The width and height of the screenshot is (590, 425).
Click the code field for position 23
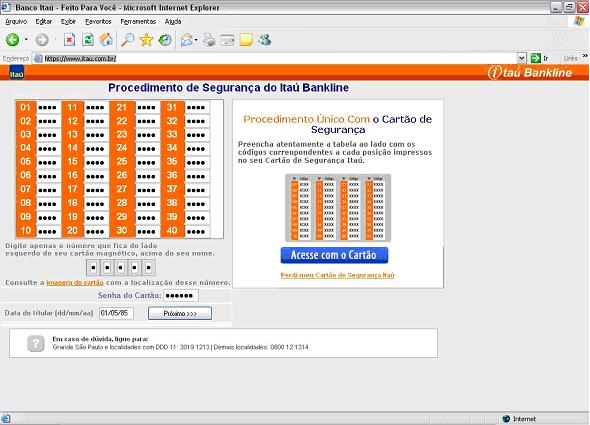[x=147, y=135]
